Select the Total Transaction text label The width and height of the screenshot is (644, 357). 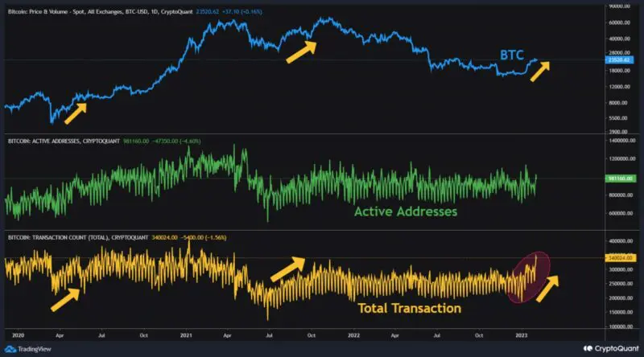(x=409, y=308)
